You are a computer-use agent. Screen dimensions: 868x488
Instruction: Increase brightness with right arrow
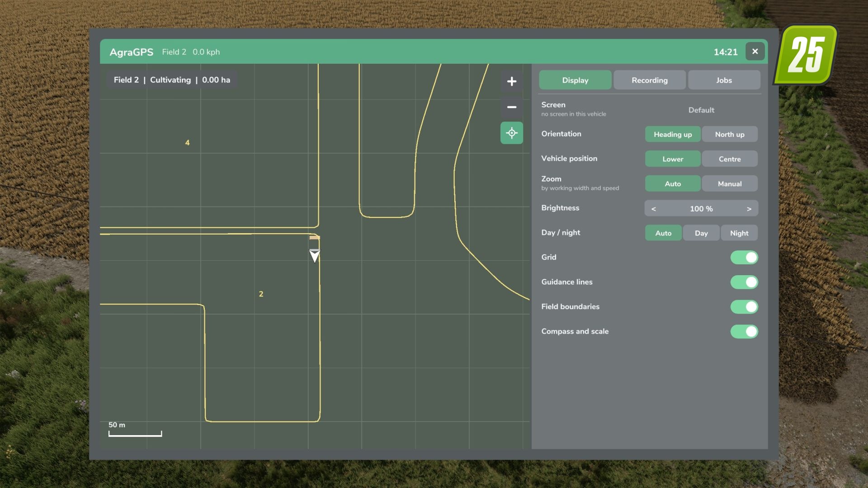pos(749,208)
